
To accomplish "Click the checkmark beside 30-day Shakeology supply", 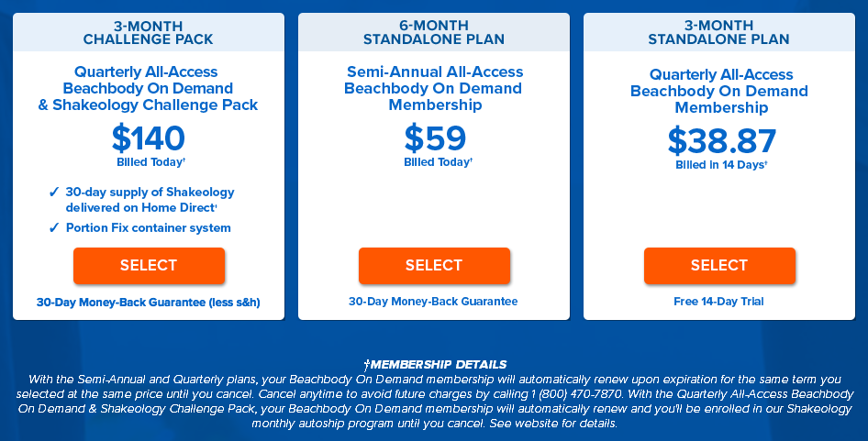I will [x=54, y=193].
